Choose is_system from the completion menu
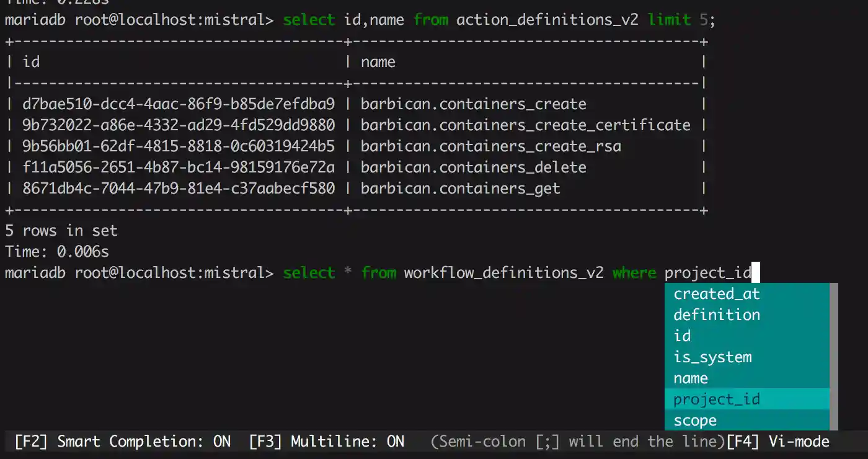Image resolution: width=868 pixels, height=459 pixels. pos(712,357)
